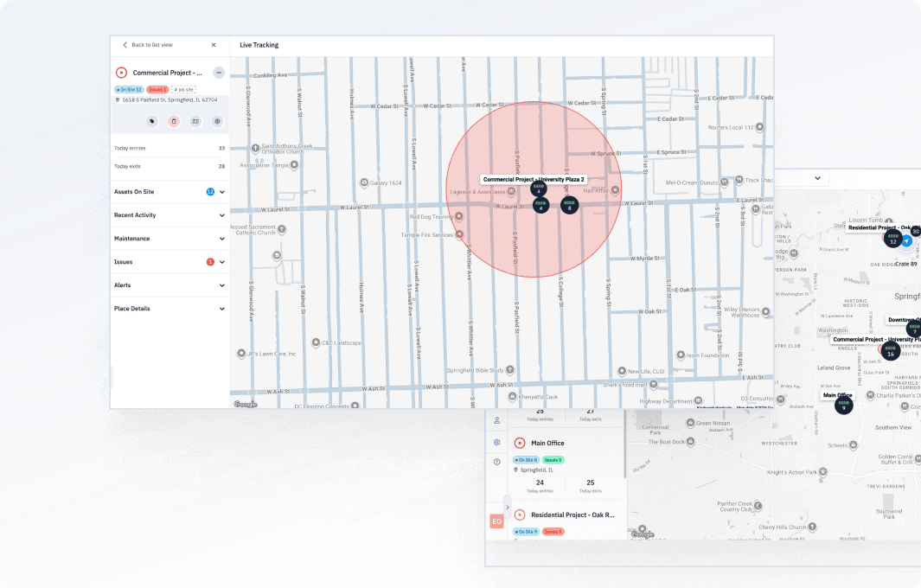
Task: Open the Main Office card in the background list
Action: (547, 443)
